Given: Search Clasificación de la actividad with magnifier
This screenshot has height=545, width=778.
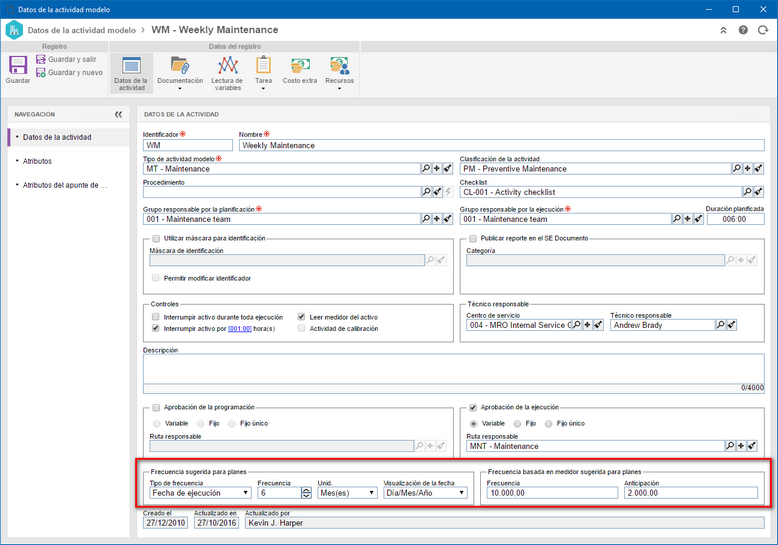Looking at the screenshot, I should click(x=737, y=169).
